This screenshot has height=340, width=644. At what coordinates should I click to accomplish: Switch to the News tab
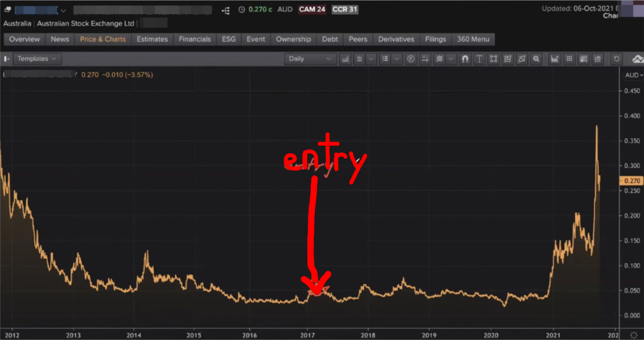[x=60, y=39]
